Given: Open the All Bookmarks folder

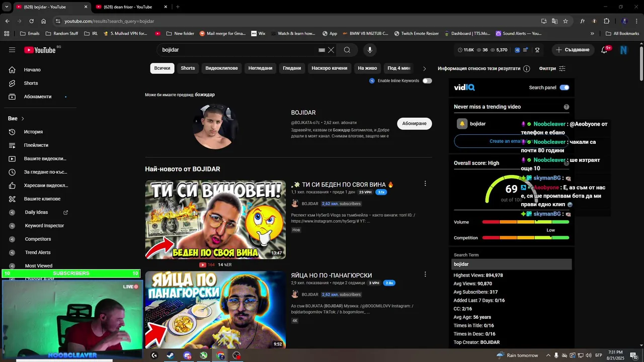Looking at the screenshot, I should (622, 34).
